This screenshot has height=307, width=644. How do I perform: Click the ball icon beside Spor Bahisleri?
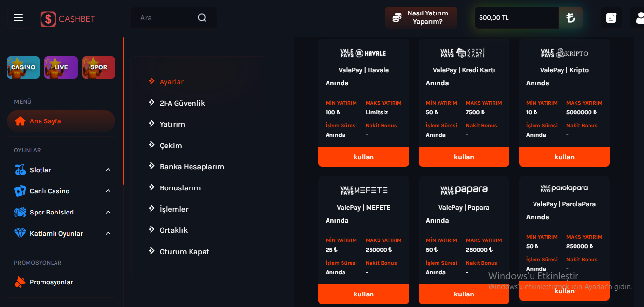tap(20, 212)
